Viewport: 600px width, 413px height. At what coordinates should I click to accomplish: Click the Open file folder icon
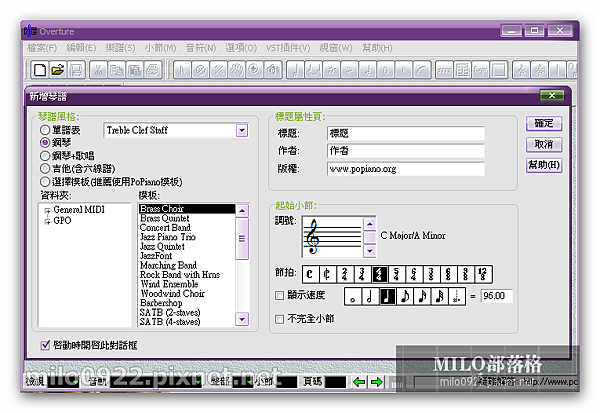click(58, 70)
